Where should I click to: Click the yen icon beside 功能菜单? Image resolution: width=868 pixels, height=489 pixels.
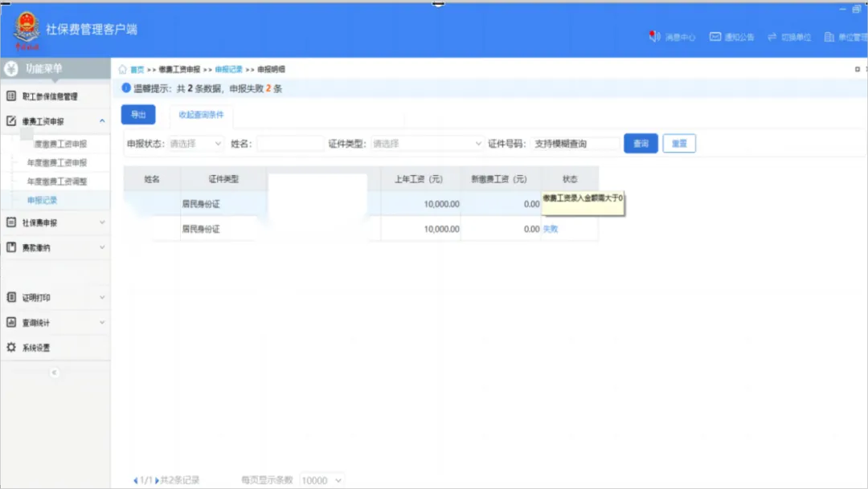tap(11, 68)
